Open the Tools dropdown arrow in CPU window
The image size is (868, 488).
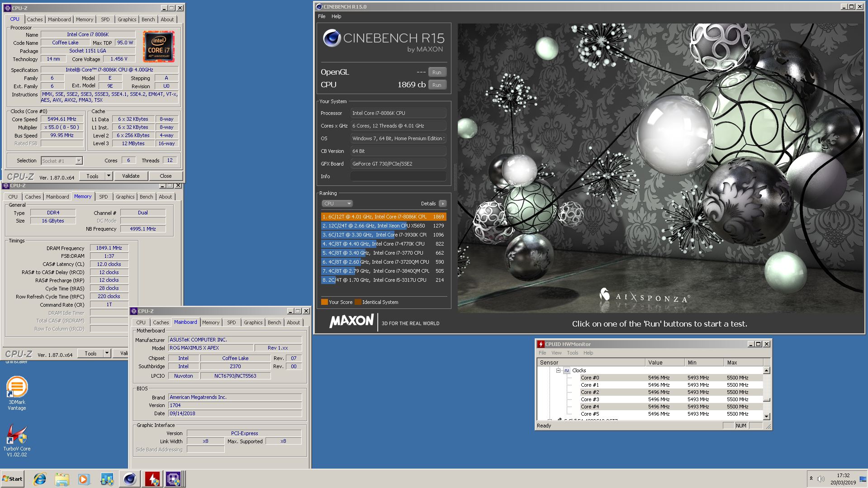point(109,176)
